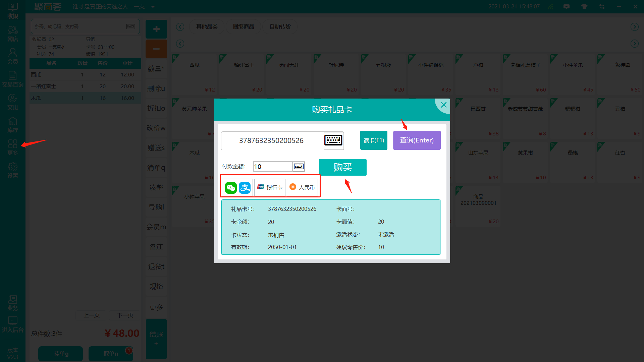The height and width of the screenshot is (362, 644).
Task: Click the keypad icon beside payment amount
Action: tap(299, 166)
